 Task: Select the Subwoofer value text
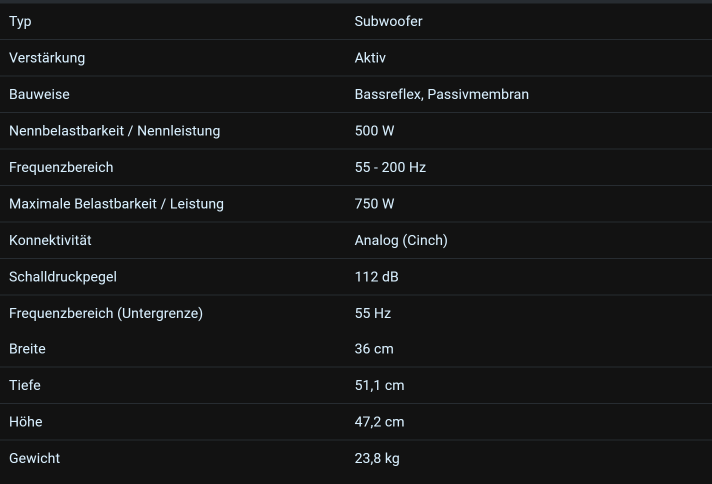pyautogui.click(x=388, y=21)
